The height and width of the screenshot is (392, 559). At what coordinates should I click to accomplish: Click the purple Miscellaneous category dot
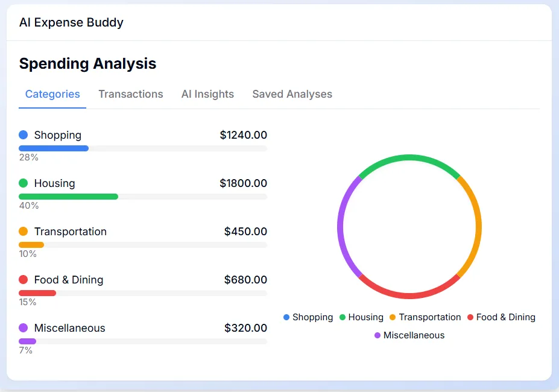[23, 327]
